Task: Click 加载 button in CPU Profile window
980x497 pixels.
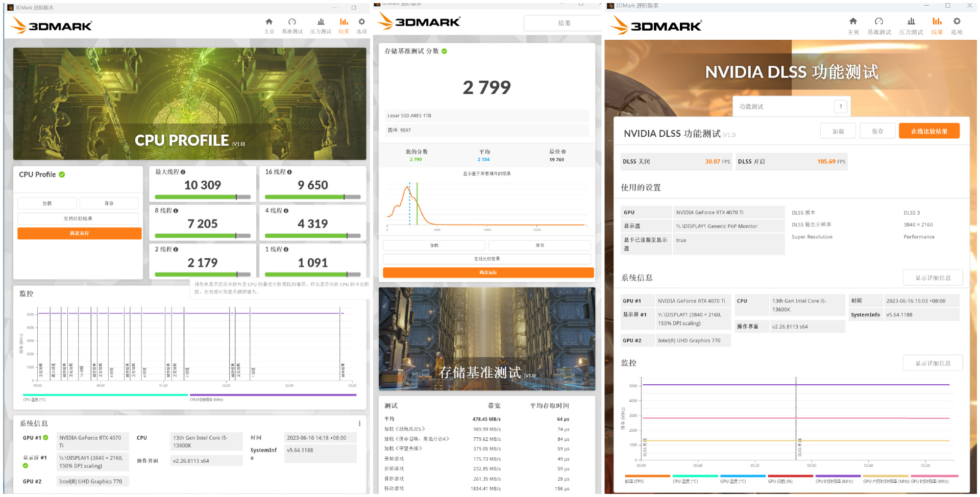Action: [x=47, y=204]
